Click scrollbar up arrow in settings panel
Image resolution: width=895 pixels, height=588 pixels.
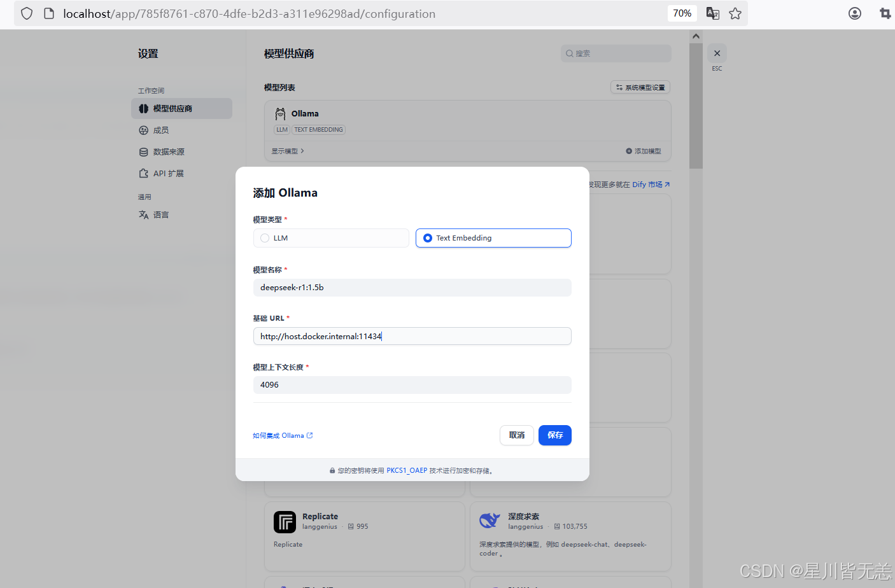coord(696,36)
